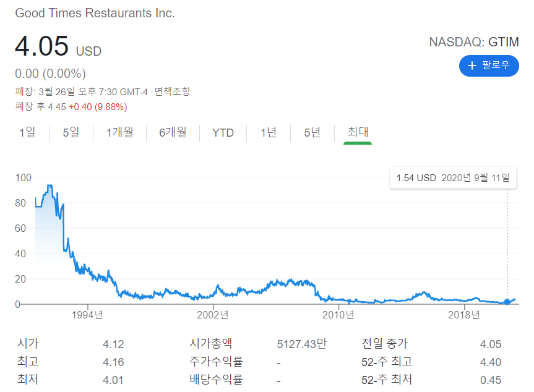534x392 pixels.
Task: Open the 5년 chart range
Action: point(312,132)
